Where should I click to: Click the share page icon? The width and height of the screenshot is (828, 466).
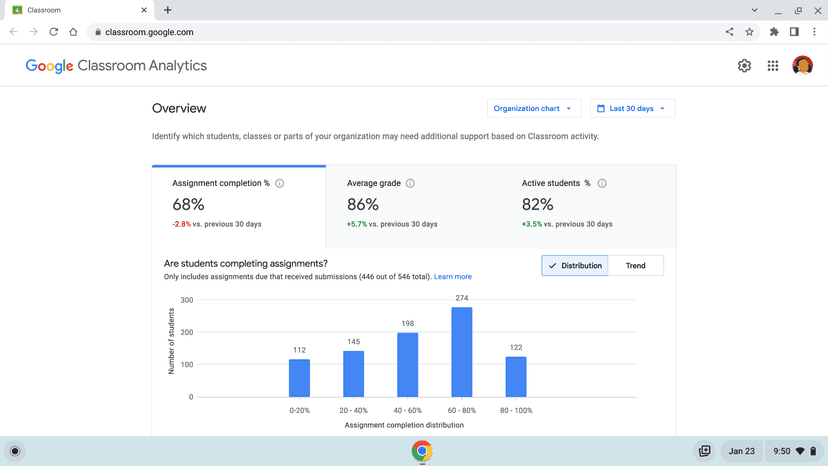click(x=729, y=32)
